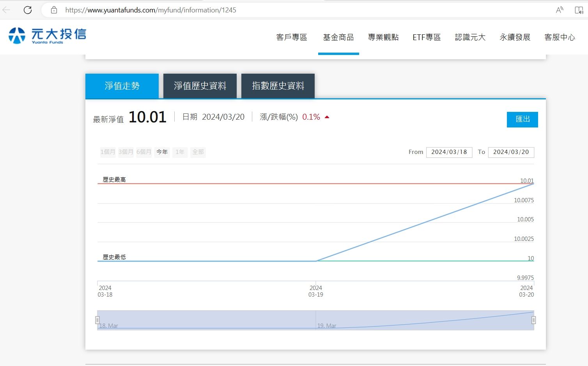The image size is (588, 366).
Task: Click the 10.0075 y-axis label
Action: [x=524, y=200]
